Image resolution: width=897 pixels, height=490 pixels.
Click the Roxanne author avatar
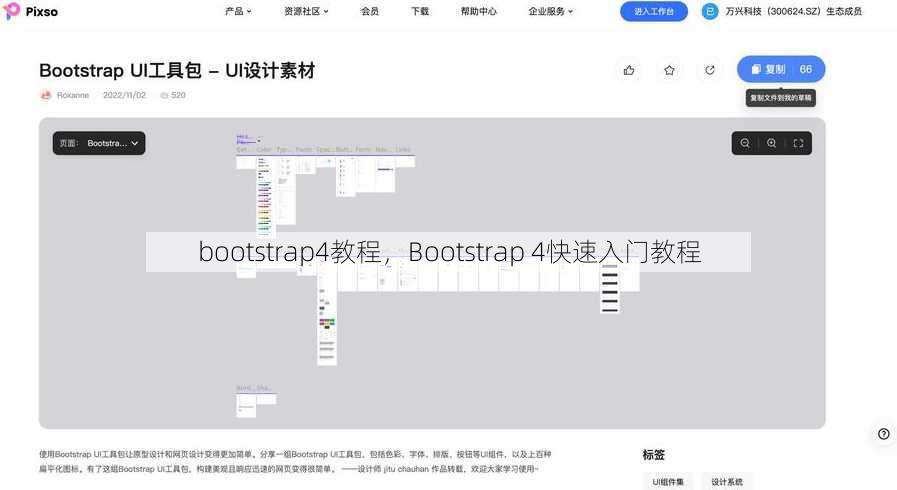pyautogui.click(x=46, y=95)
